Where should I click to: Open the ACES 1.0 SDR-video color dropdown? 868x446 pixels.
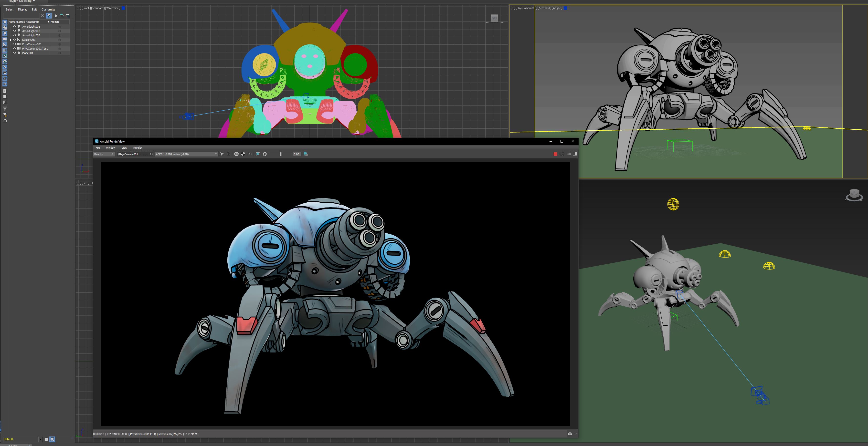pos(186,154)
